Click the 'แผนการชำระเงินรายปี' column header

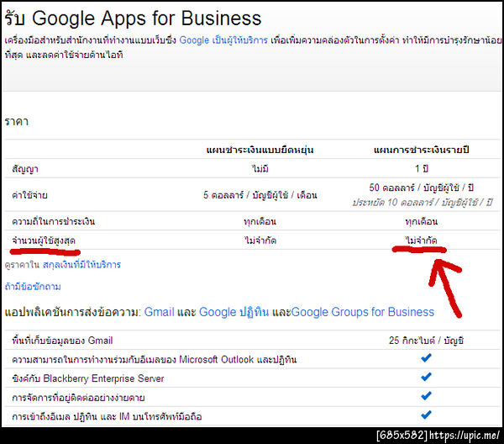421,150
